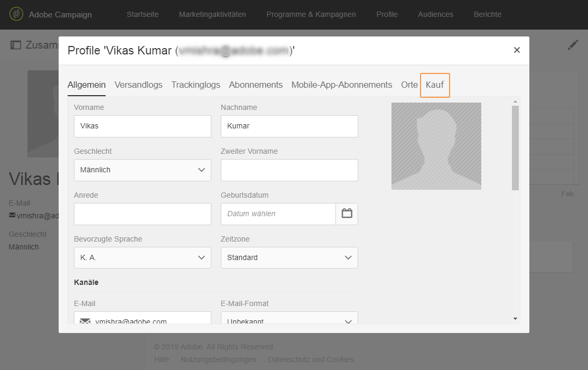
Task: Click the Adobe Campaign logo icon
Action: [16, 14]
